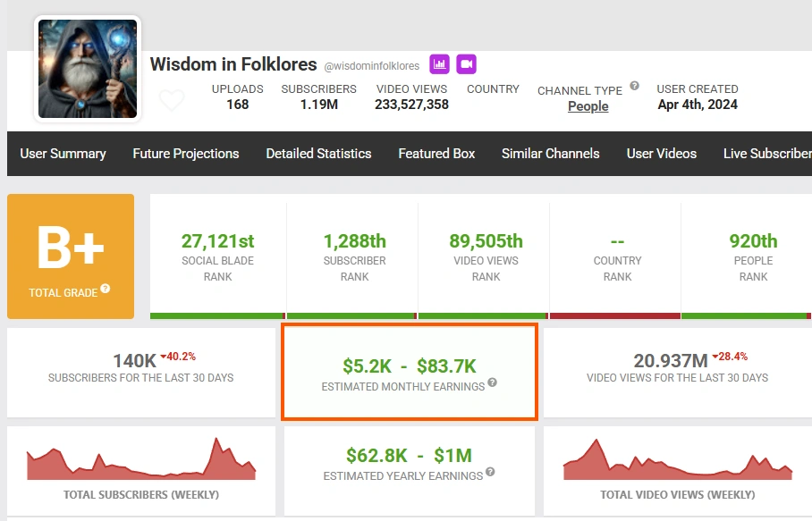Click the 20.937M video views value
The height and width of the screenshot is (521, 812).
coord(671,361)
